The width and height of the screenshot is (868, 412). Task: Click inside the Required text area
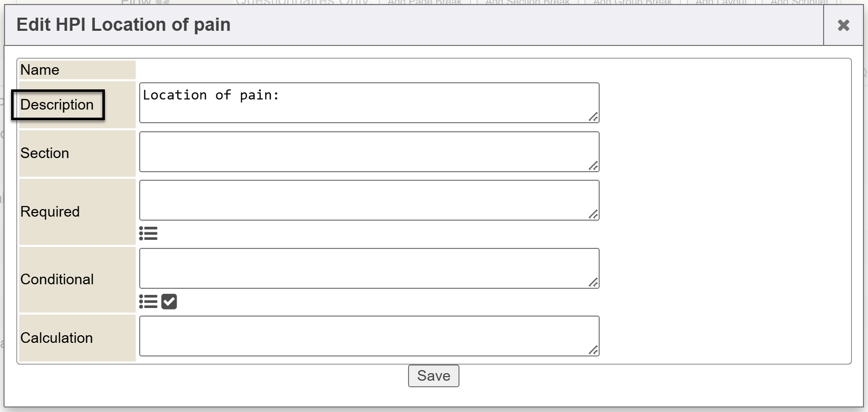coord(369,200)
